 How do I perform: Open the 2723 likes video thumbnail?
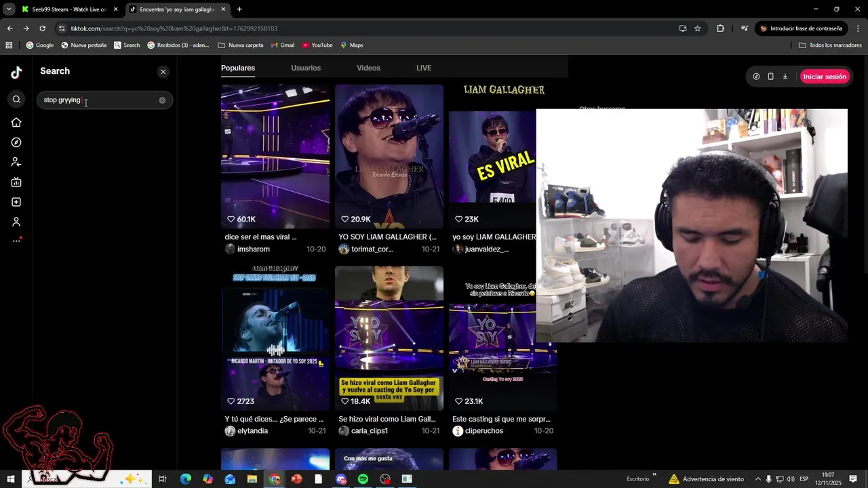click(x=275, y=338)
